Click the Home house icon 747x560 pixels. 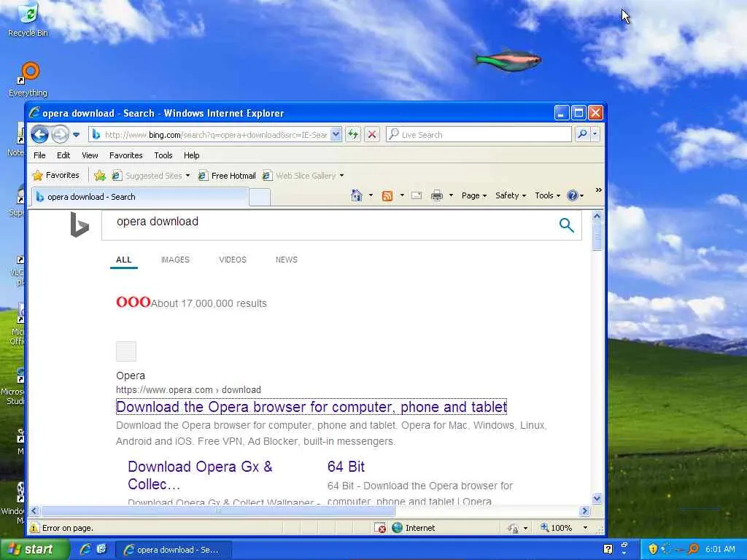coord(356,195)
